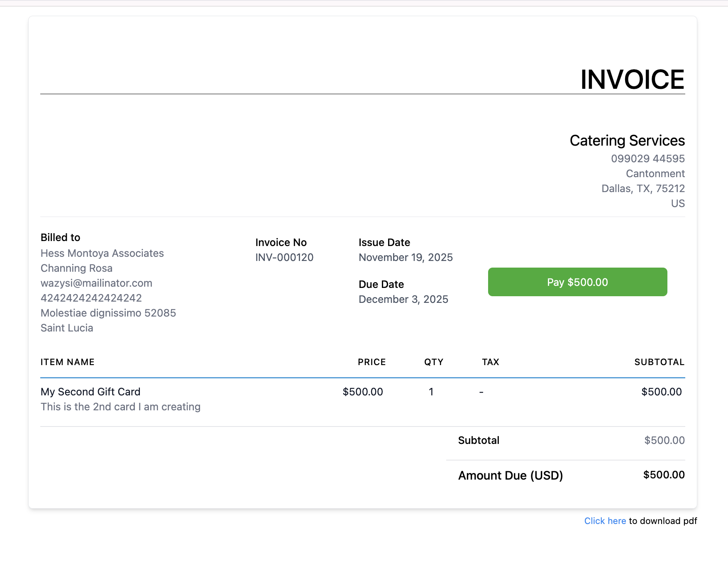Click the Due Date label
Screen dimensions: 728x580
point(381,284)
